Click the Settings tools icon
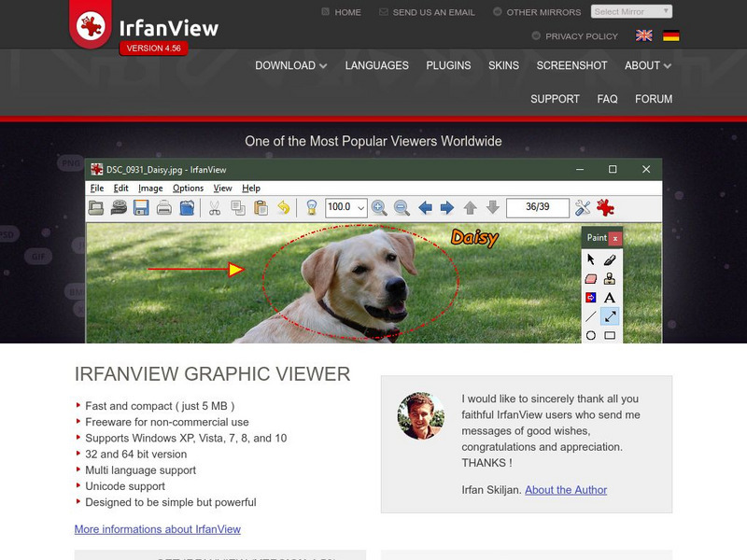The image size is (747, 560). (583, 207)
